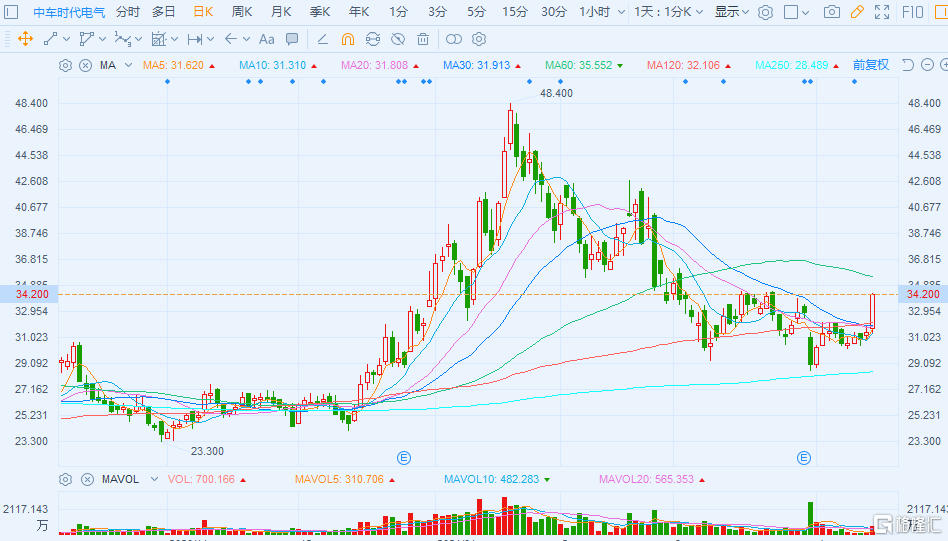Viewport: 948px width, 541px height.
Task: Click the MA5 orange legend label
Action: coord(173,65)
